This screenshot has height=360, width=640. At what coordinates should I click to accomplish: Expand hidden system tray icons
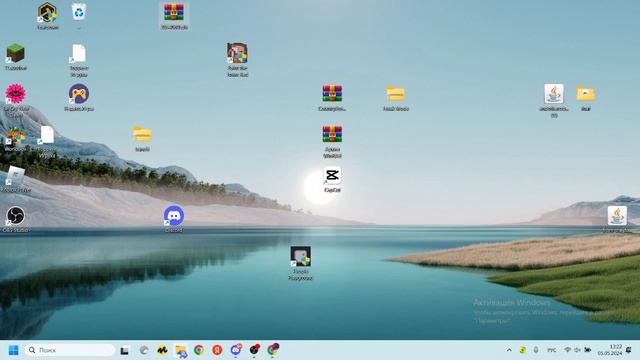pyautogui.click(x=509, y=350)
